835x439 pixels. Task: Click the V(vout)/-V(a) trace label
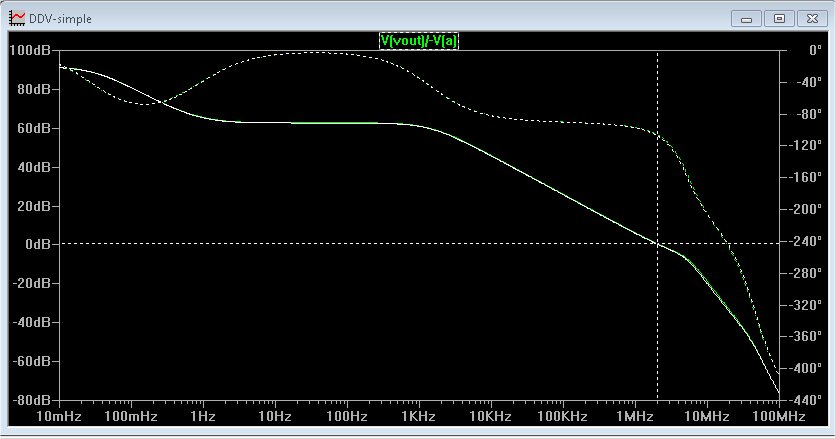point(419,40)
